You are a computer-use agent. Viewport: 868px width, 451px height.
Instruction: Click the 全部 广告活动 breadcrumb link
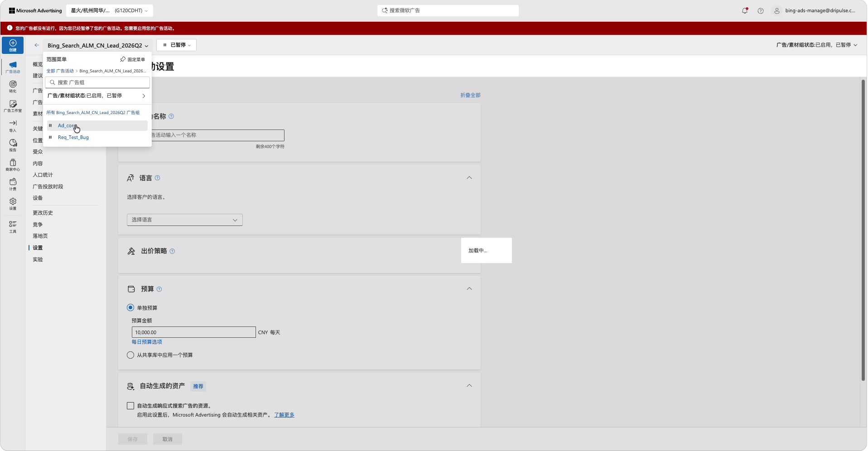point(60,71)
